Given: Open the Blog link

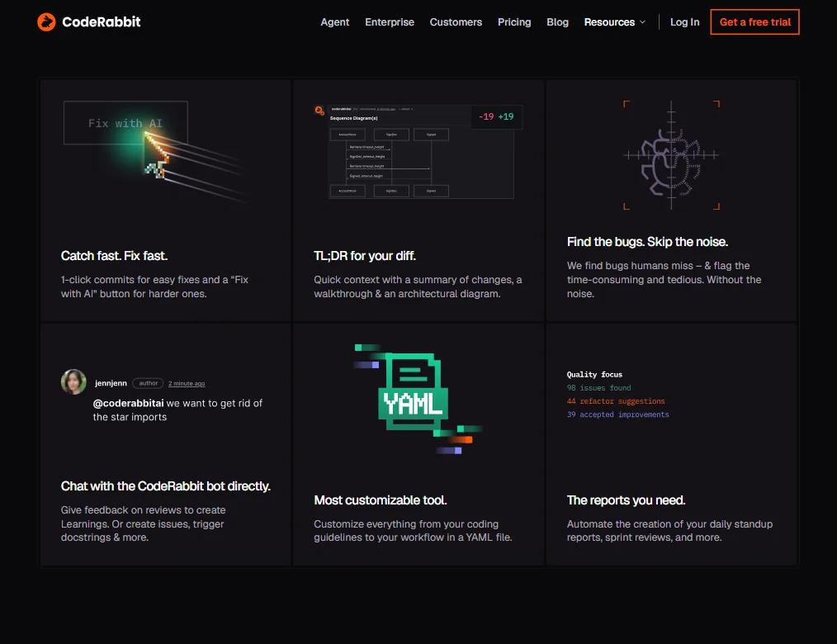Looking at the screenshot, I should click(557, 22).
